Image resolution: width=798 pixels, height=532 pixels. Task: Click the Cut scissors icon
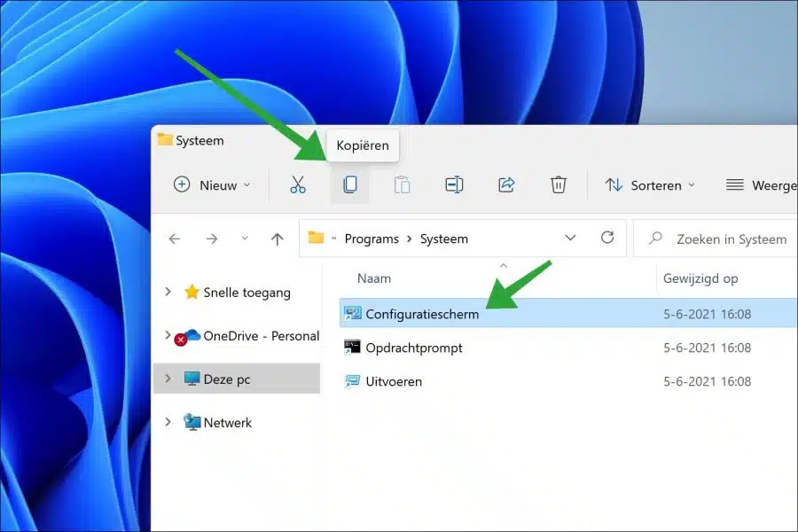[298, 184]
